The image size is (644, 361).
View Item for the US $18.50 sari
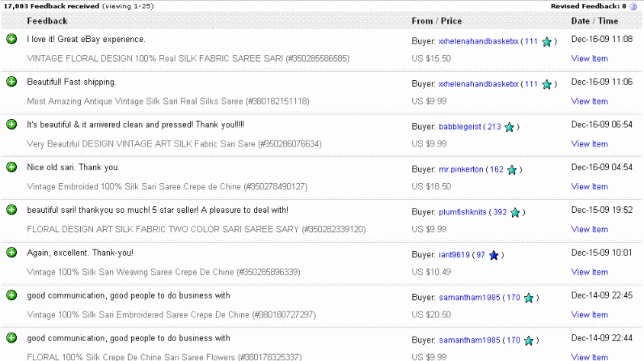(x=589, y=187)
